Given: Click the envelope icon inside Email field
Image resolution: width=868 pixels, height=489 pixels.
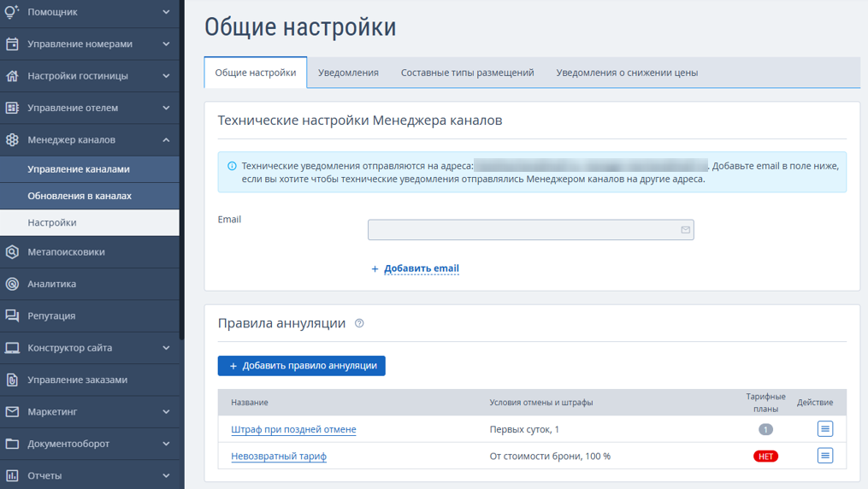Looking at the screenshot, I should pyautogui.click(x=685, y=230).
